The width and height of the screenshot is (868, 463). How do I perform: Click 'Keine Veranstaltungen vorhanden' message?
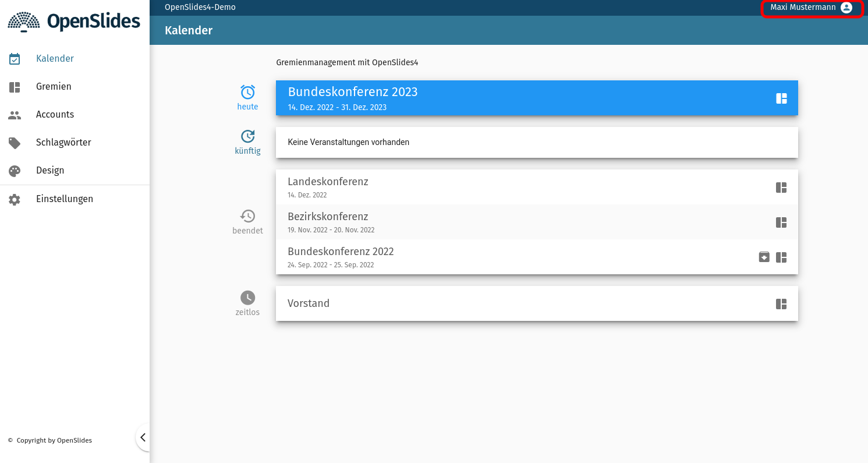tap(349, 142)
